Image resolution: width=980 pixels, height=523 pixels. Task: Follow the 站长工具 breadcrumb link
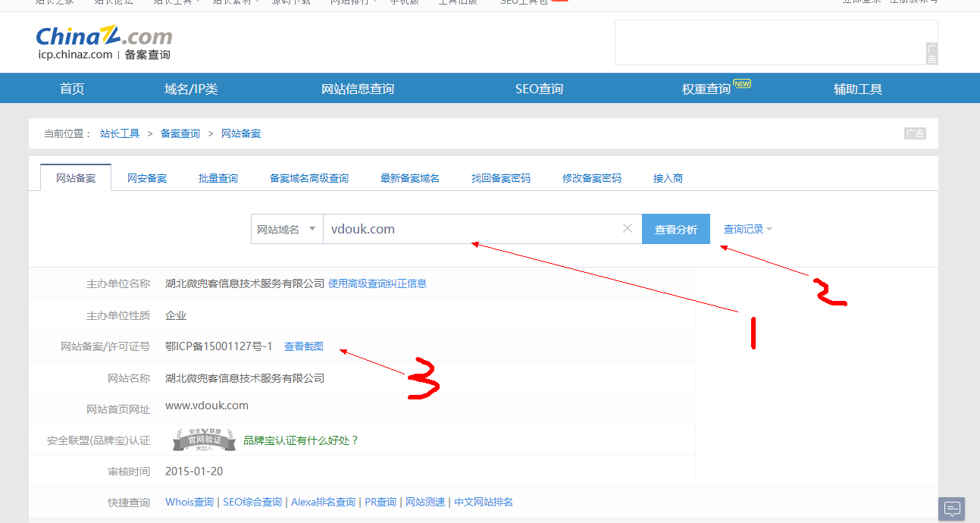(120, 133)
